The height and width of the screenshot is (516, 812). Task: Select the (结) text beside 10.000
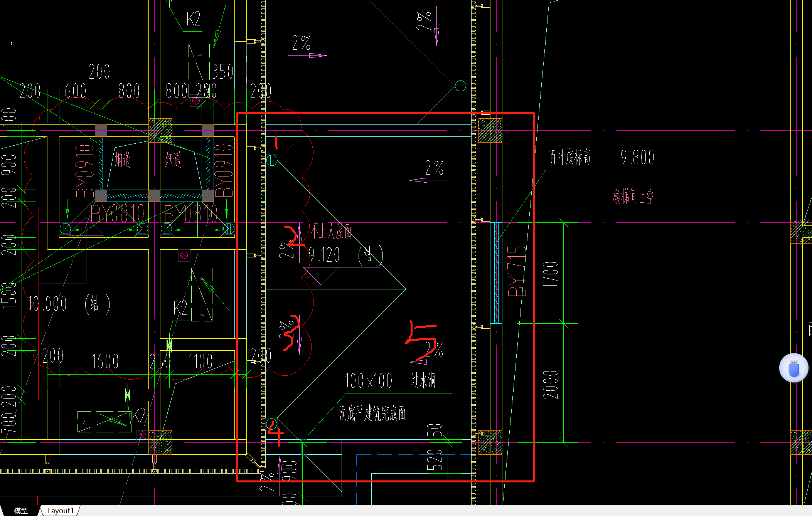[98, 304]
